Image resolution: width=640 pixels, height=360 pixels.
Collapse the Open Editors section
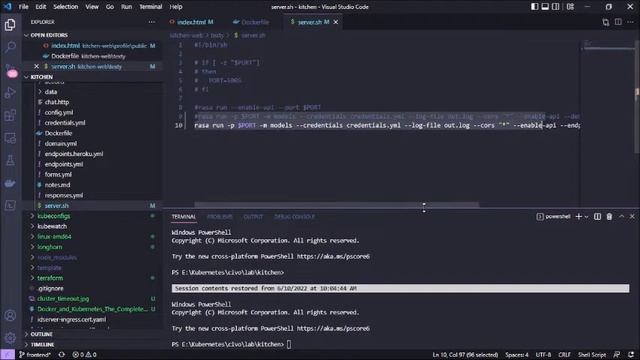93,35
